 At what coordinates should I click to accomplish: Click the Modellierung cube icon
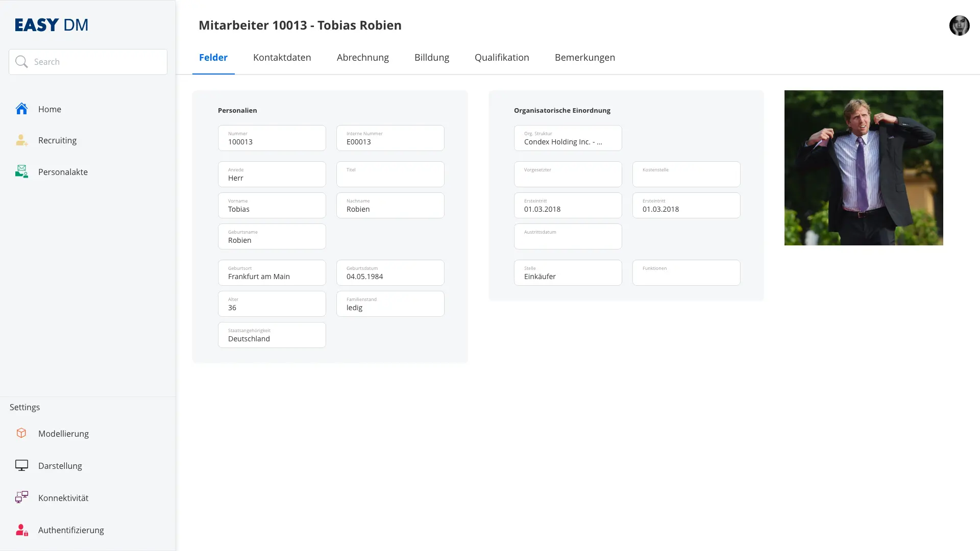coord(21,433)
